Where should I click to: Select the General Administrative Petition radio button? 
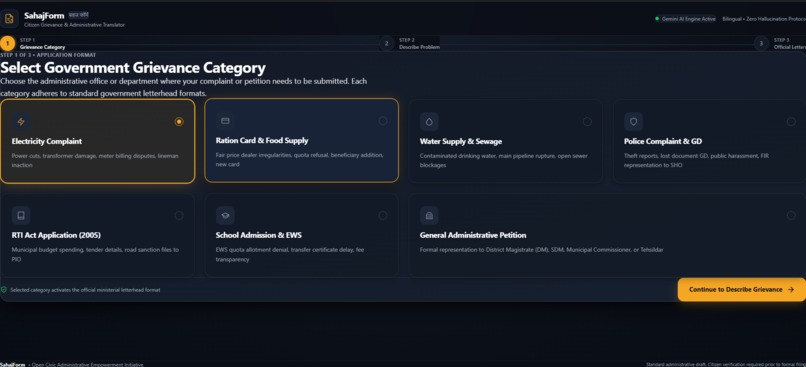tap(791, 216)
